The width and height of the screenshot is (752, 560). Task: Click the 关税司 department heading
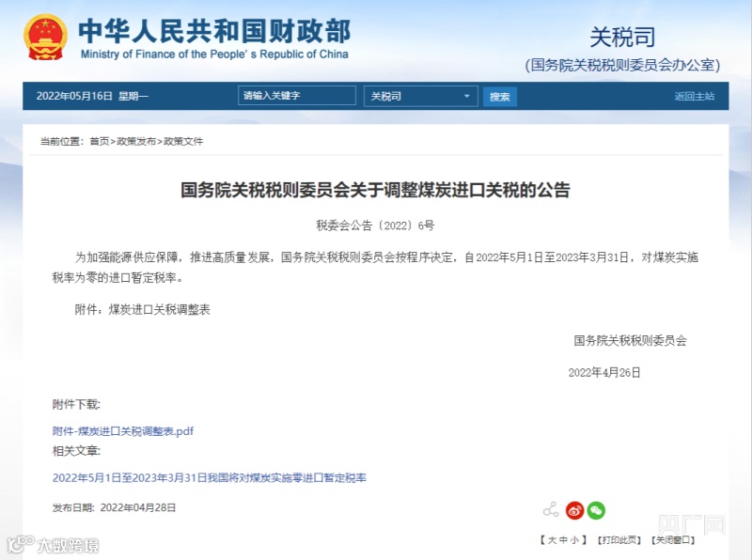click(x=622, y=37)
